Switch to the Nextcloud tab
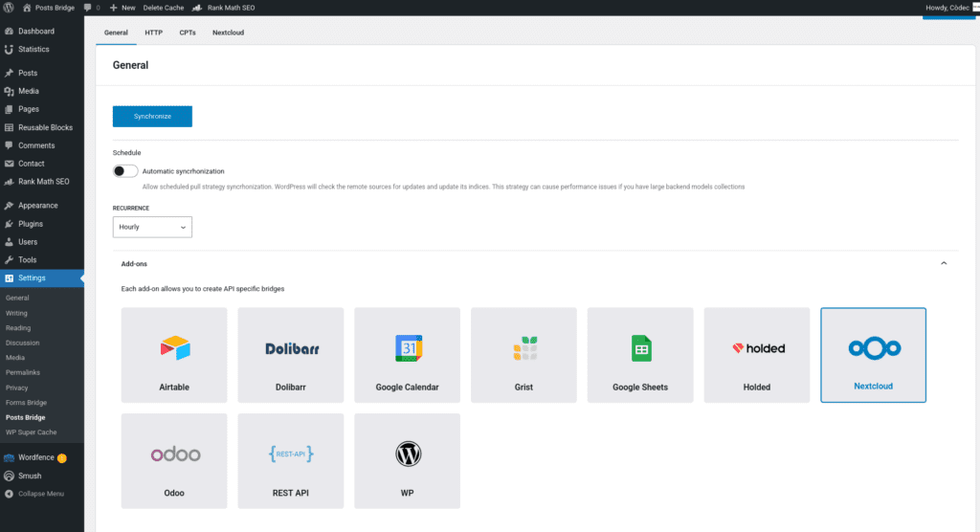980x532 pixels. click(228, 33)
